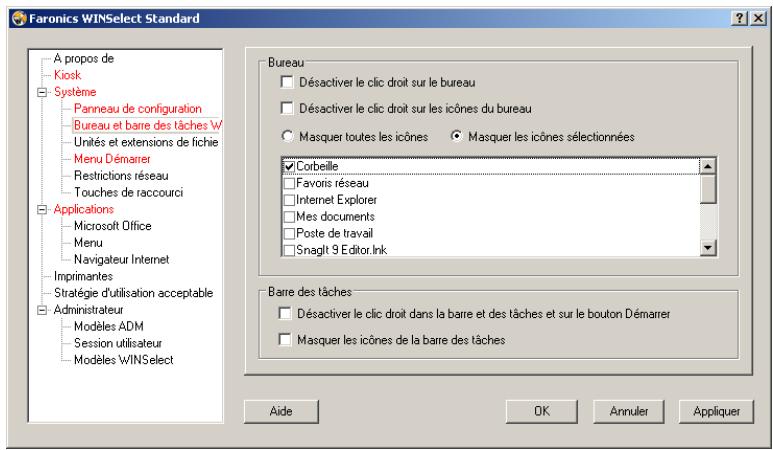Check the Favoris réseau checkbox
The width and height of the screenshot is (773, 450).
[289, 183]
